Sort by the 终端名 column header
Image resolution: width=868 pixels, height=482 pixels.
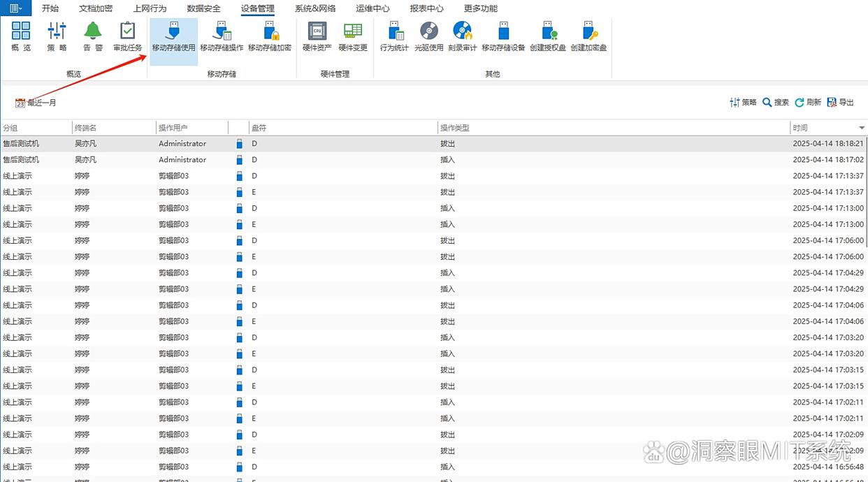114,128
